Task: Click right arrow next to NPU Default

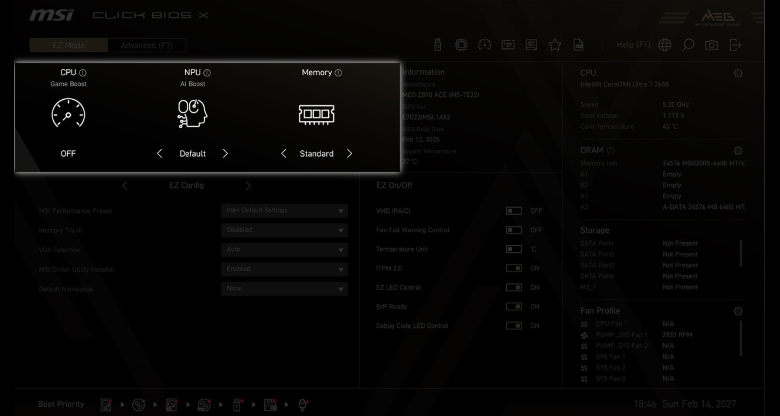Action: coord(225,154)
